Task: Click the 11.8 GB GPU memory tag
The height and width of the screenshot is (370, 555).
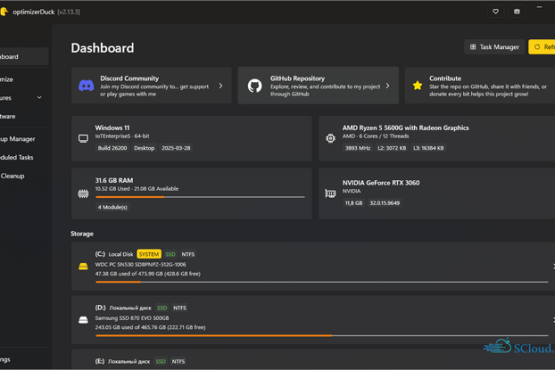Action: 354,203
